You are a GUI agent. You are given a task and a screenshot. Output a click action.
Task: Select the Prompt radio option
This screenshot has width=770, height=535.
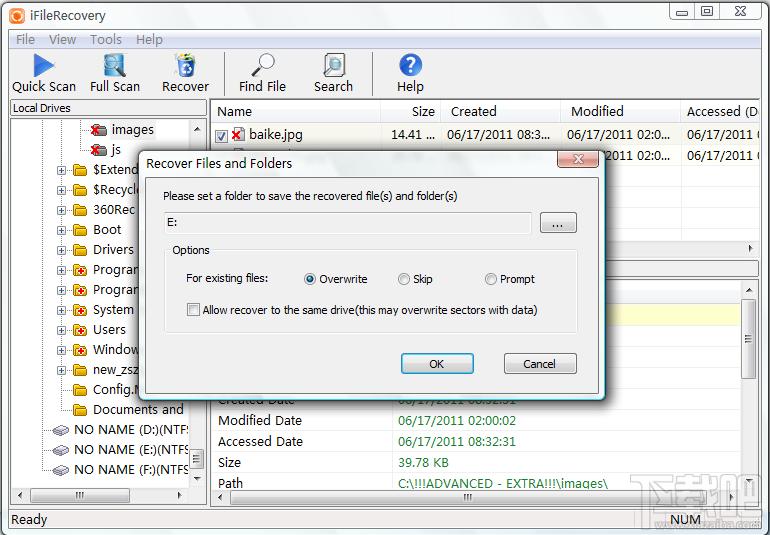tap(491, 280)
